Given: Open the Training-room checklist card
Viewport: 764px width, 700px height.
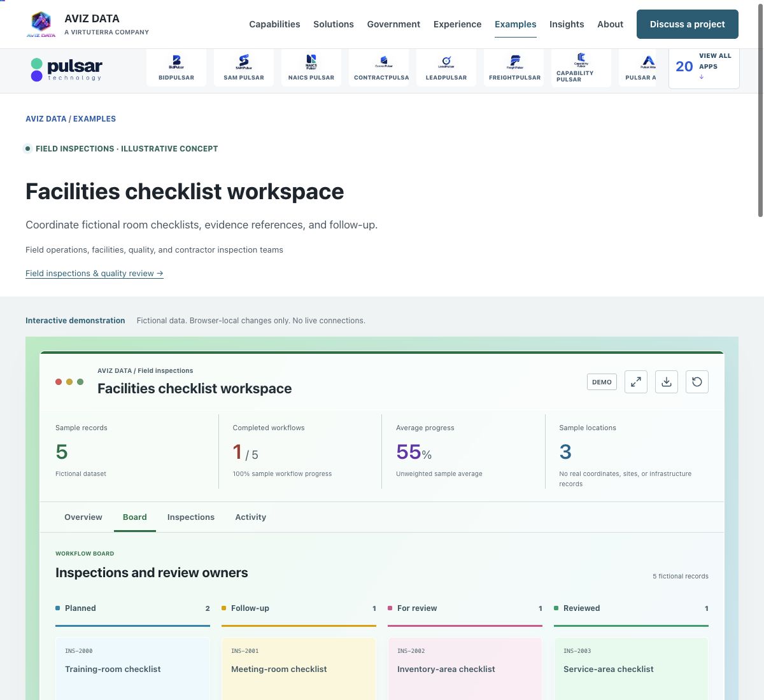Looking at the screenshot, I should [x=132, y=669].
